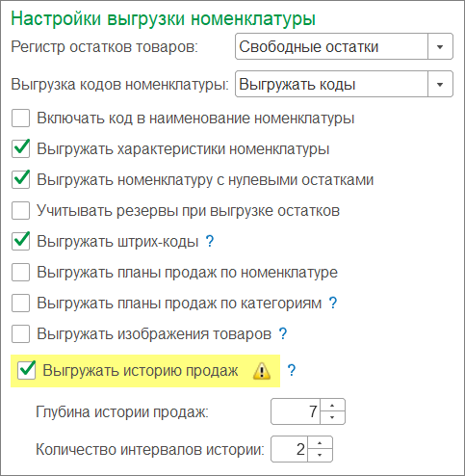
Task: Click the yellow warning triangle icon
Action: point(262,371)
